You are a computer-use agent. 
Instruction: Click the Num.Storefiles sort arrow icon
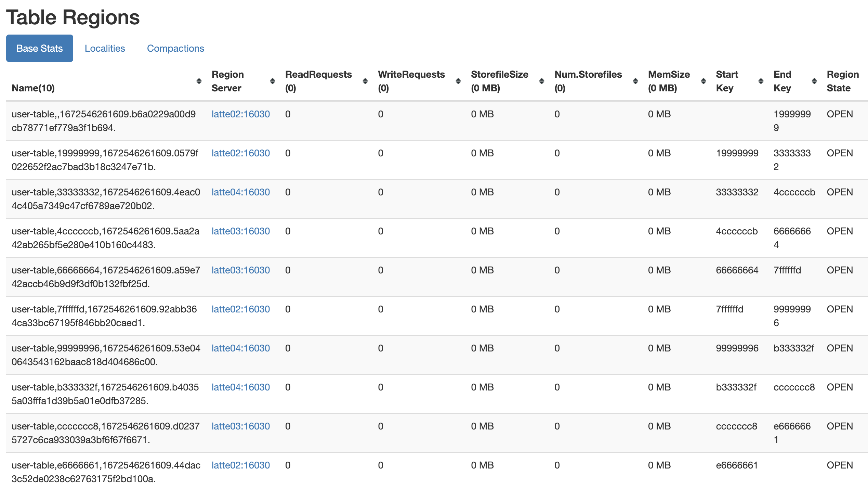pyautogui.click(x=635, y=81)
